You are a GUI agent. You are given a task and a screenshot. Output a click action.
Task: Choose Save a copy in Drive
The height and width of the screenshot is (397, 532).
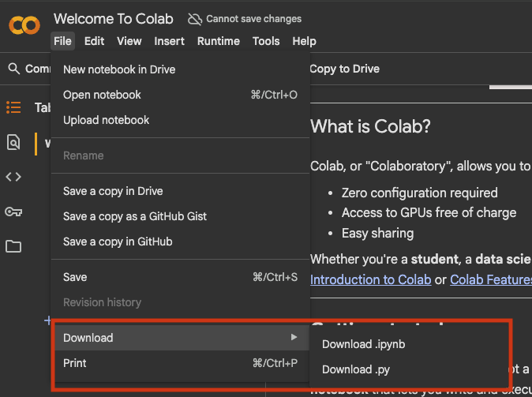point(180,191)
